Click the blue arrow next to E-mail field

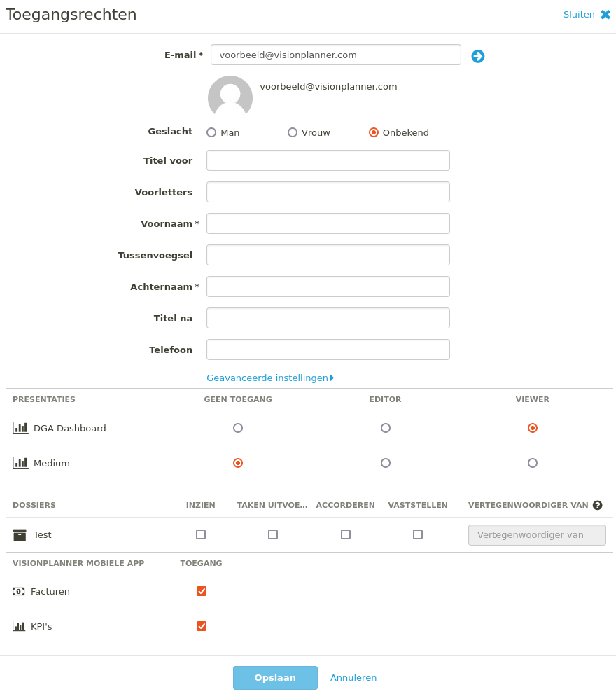(478, 56)
